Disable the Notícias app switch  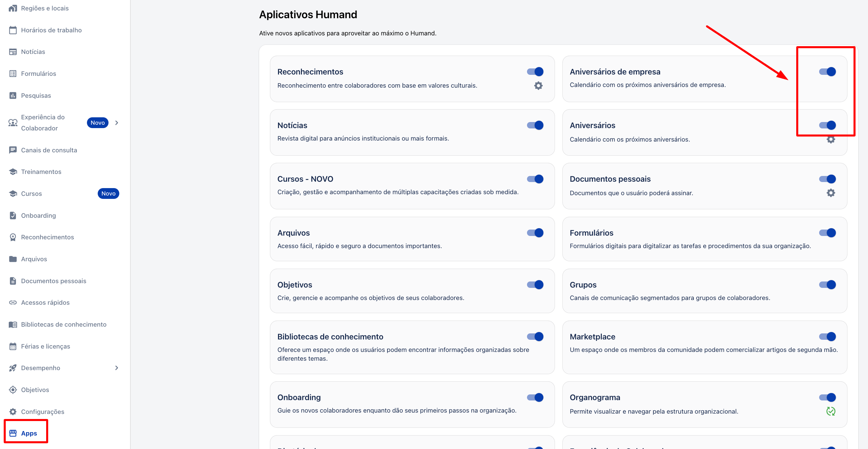[535, 125]
